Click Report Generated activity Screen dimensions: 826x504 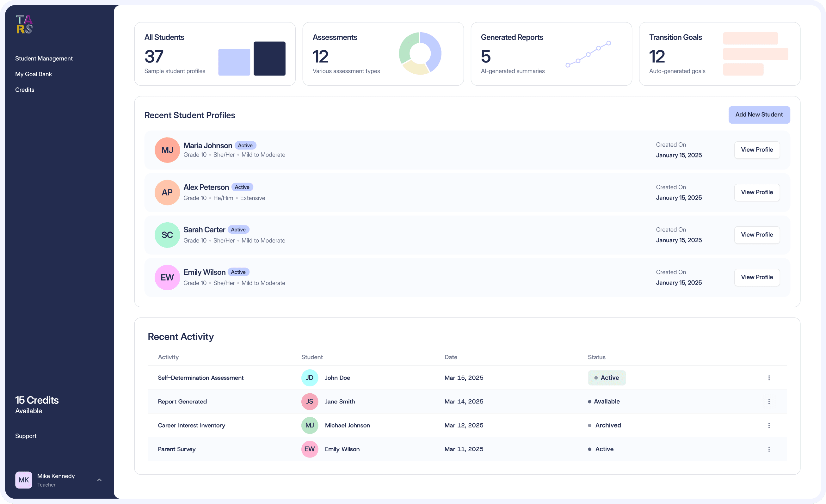coord(182,402)
